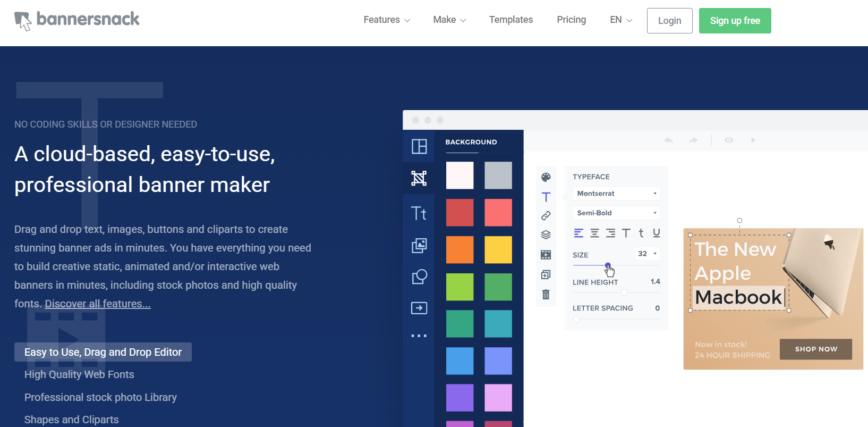Click the link chain icon
The height and width of the screenshot is (427, 868).
coord(546,215)
